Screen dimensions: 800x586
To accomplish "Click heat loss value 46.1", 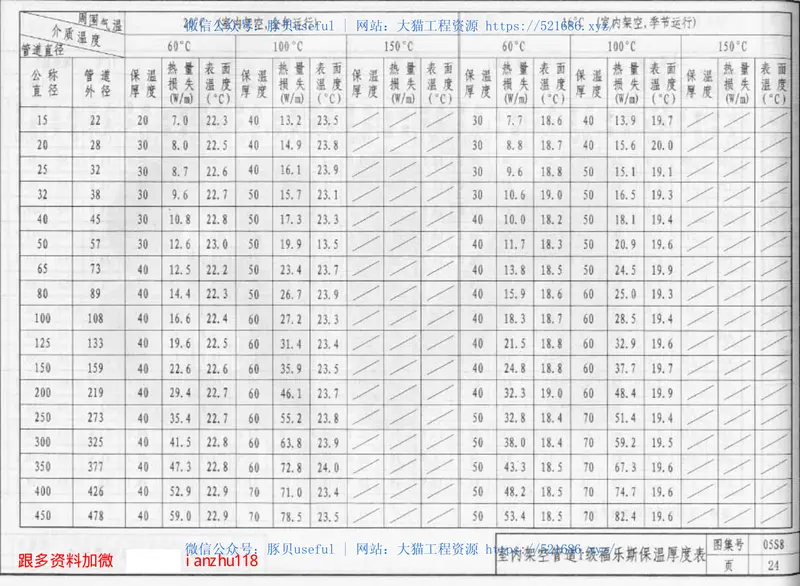I will pyautogui.click(x=290, y=393).
